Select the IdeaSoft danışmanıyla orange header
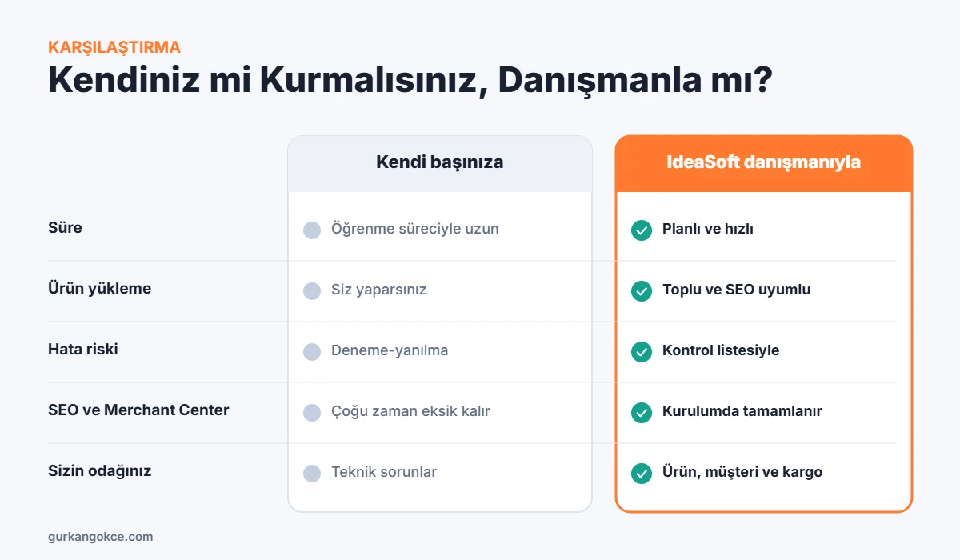The height and width of the screenshot is (560, 960). (x=764, y=163)
